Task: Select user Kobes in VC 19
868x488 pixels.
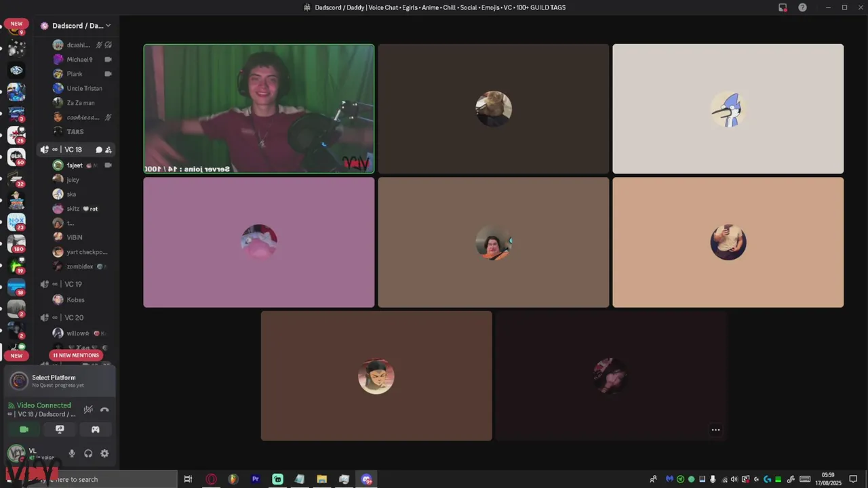Action: point(82,300)
